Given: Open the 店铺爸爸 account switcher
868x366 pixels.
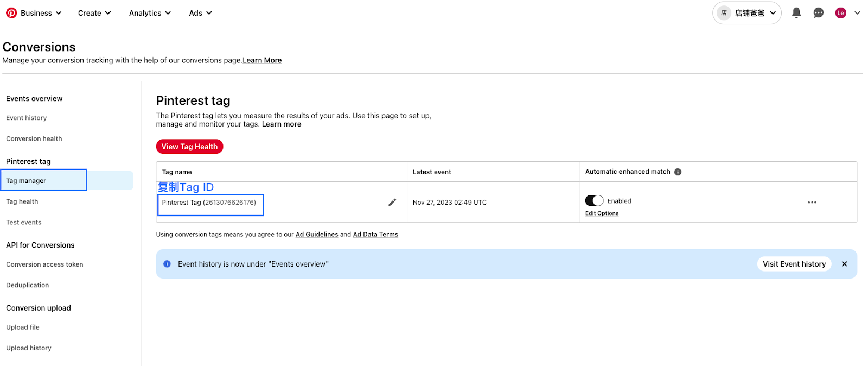Looking at the screenshot, I should point(747,13).
